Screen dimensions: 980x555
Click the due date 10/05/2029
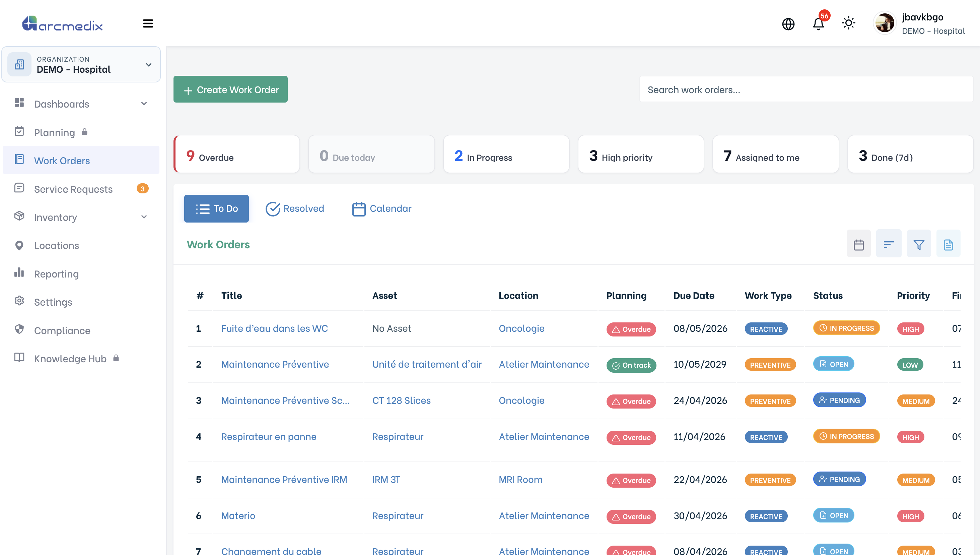coord(700,364)
